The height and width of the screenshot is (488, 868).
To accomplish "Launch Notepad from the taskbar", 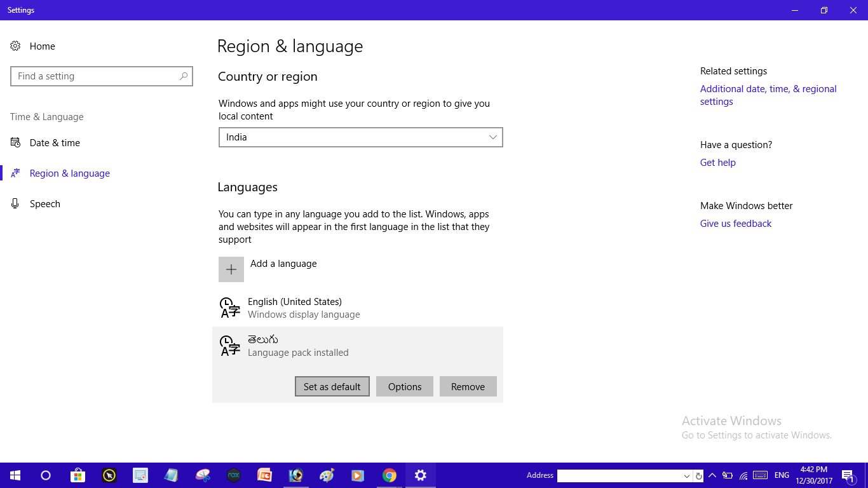I will point(170,475).
